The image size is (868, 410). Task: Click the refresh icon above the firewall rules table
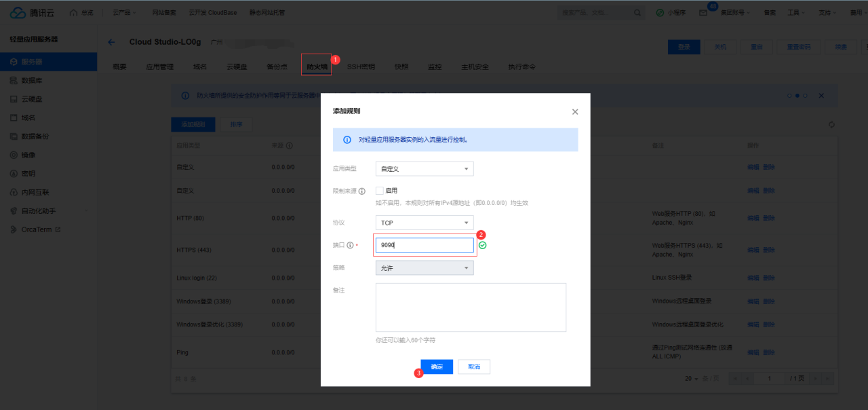pos(831,125)
